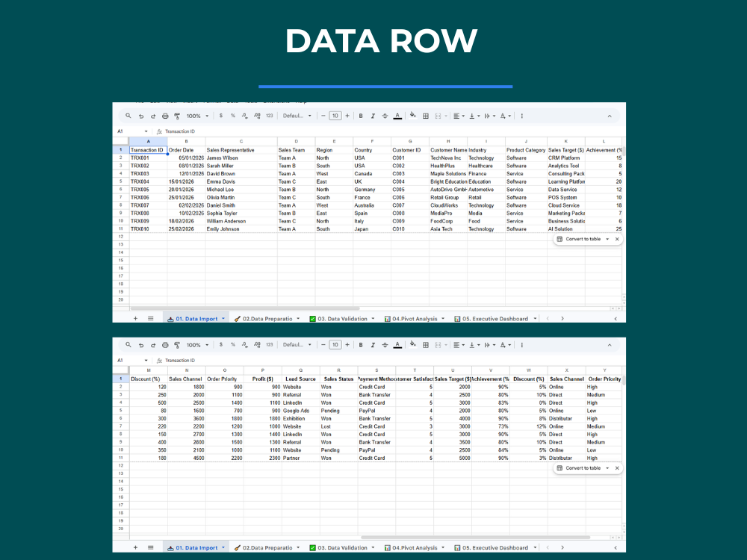Click the next sheet tabs arrow in the upper sheet
Screen dimensions: 747x560
point(562,319)
